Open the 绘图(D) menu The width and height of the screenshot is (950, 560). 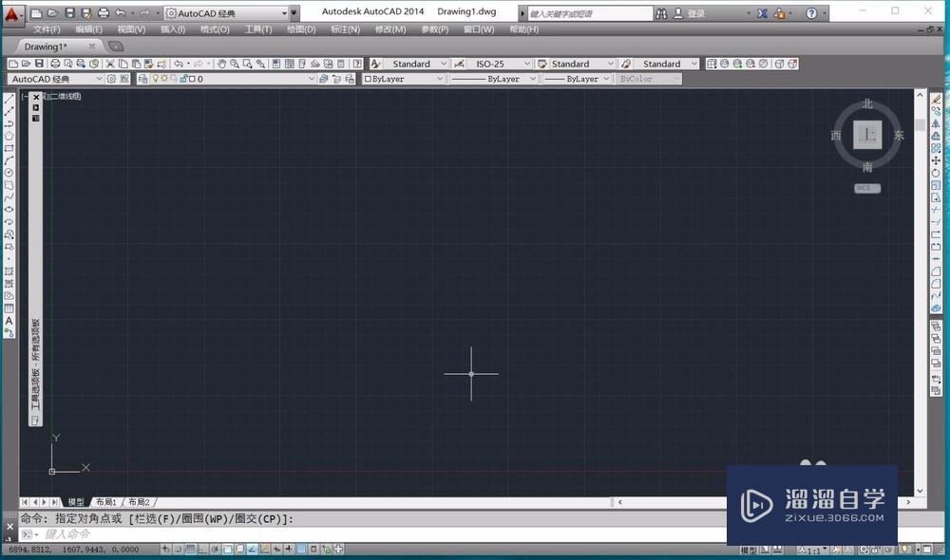(301, 29)
